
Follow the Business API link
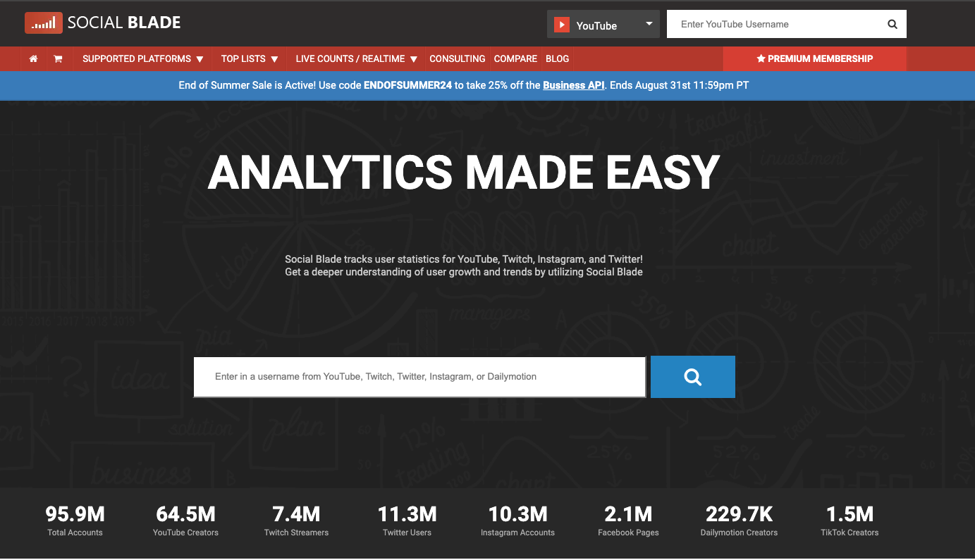(x=574, y=85)
